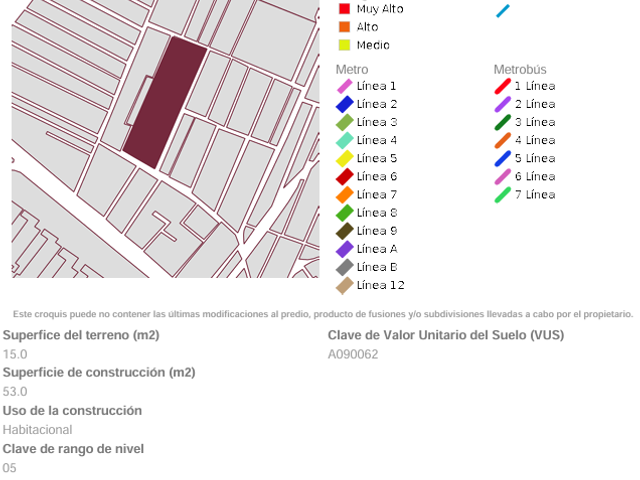Click the dark green Metrobús 3 Línea icon
This screenshot has height=480, width=640.
(x=503, y=122)
